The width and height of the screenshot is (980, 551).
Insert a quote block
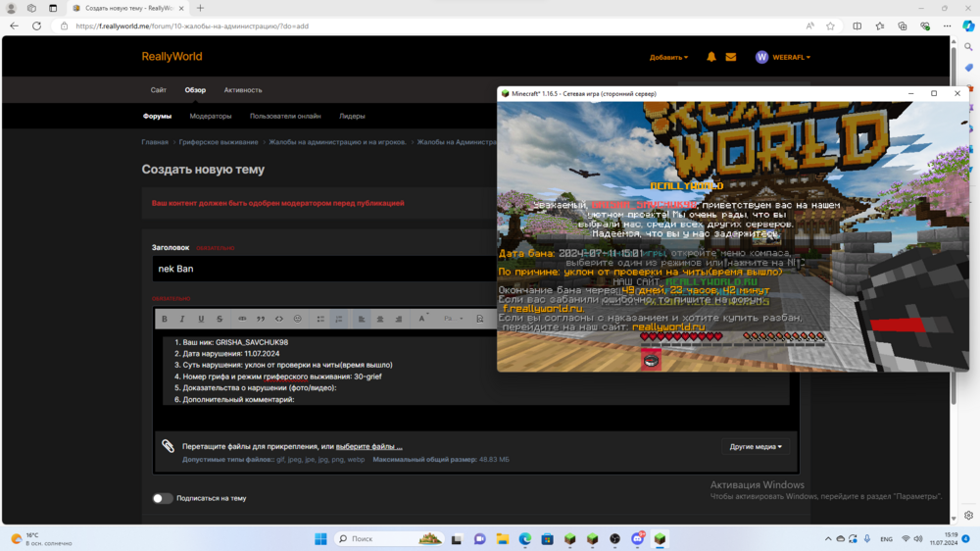[x=261, y=319]
